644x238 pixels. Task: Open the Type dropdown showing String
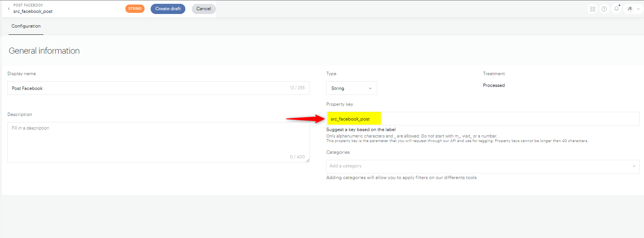(x=351, y=88)
